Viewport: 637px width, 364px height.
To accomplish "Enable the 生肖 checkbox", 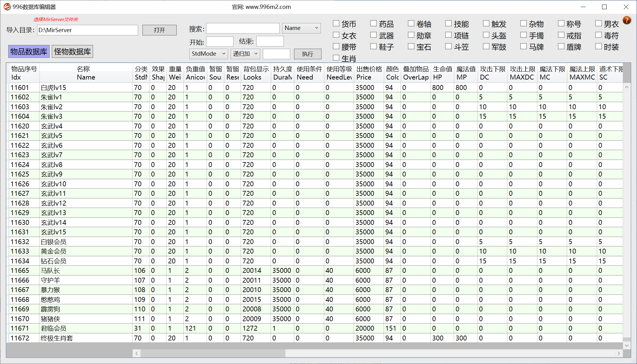I will coord(336,58).
